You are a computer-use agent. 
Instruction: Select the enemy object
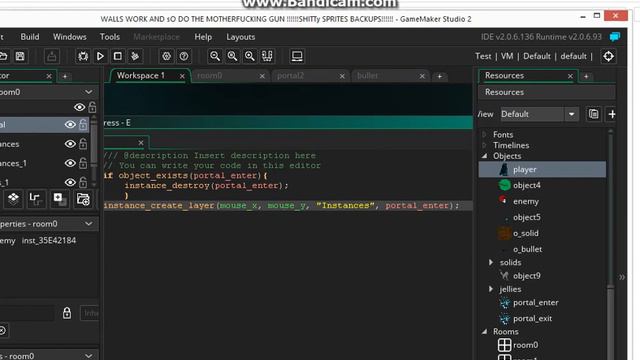point(526,201)
